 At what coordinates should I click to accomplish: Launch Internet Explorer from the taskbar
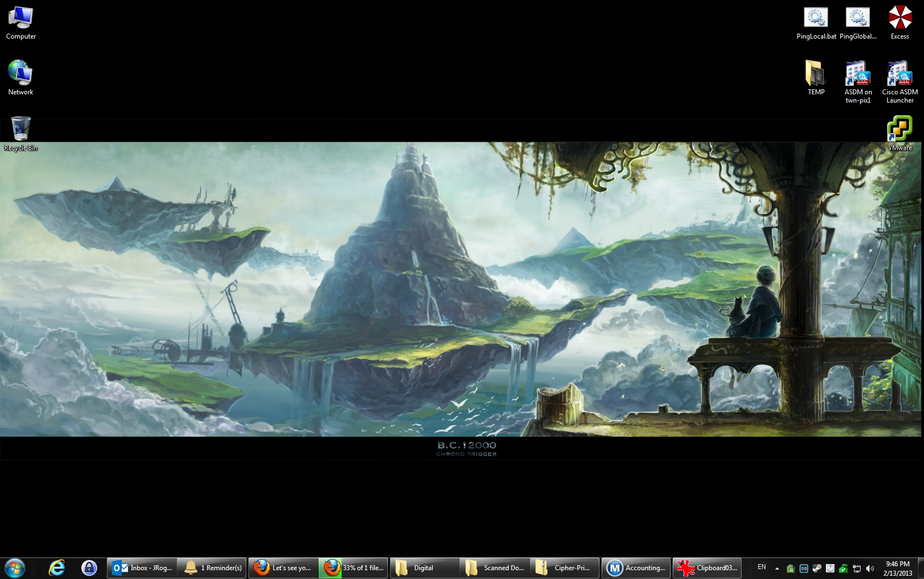click(57, 568)
